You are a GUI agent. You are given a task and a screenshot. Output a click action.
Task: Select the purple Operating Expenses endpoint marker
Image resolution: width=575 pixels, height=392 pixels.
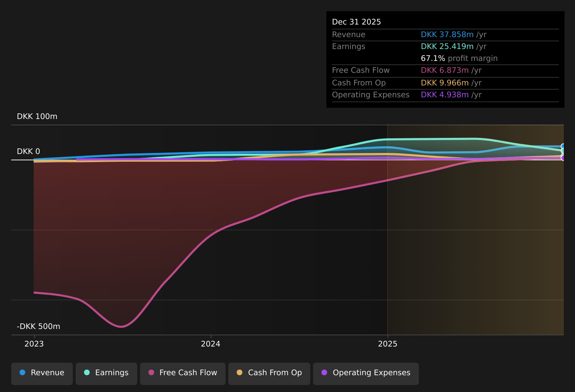(x=563, y=158)
